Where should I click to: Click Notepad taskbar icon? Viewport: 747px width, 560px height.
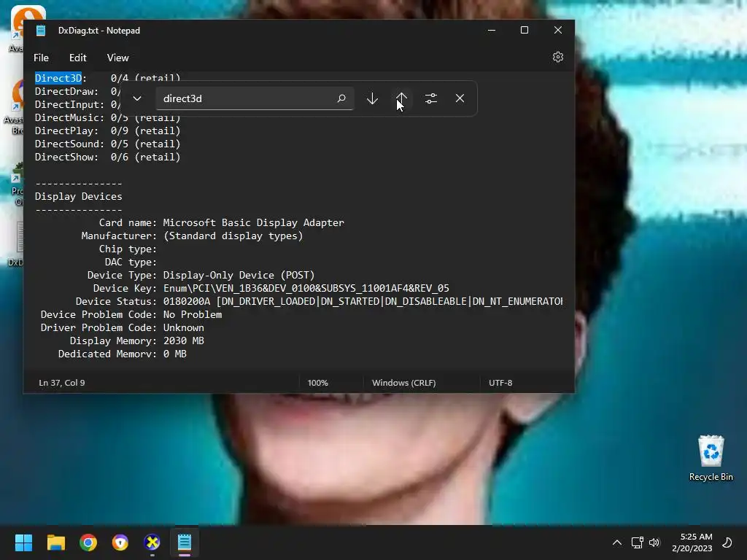point(185,542)
